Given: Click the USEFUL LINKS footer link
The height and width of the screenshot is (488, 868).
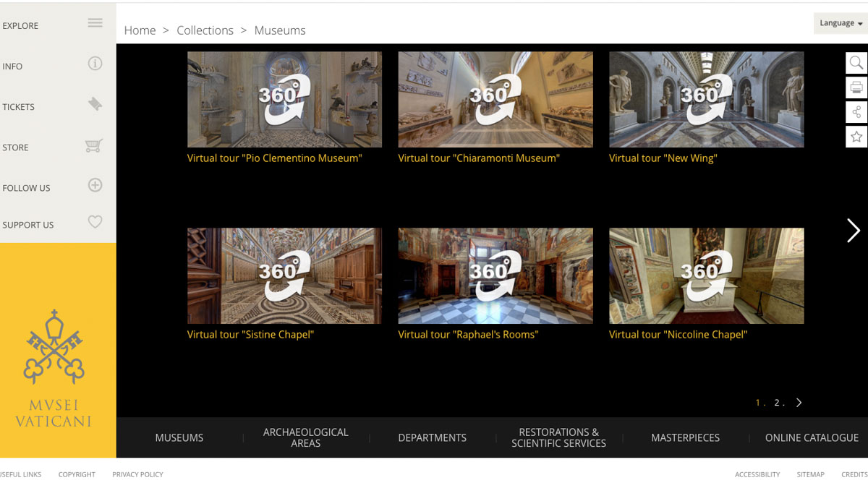Looking at the screenshot, I should point(20,474).
